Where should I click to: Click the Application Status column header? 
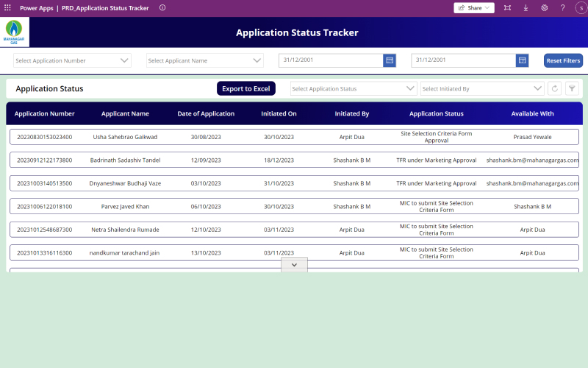tap(437, 114)
